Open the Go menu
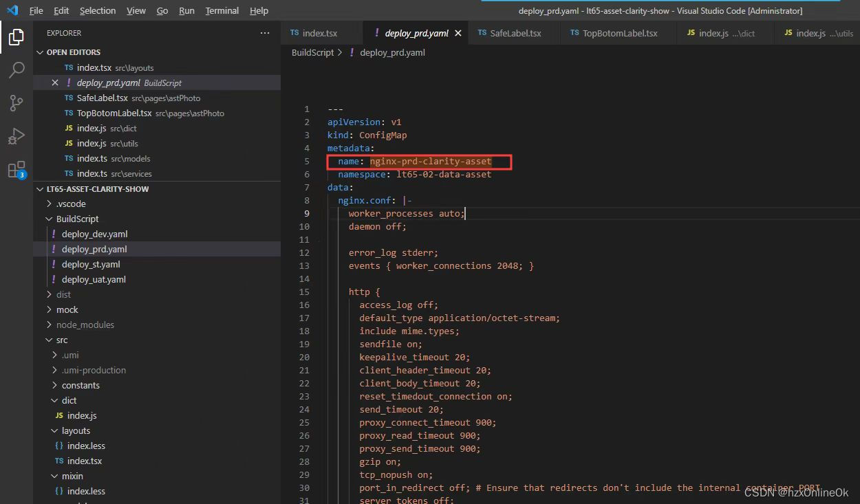 (x=162, y=10)
